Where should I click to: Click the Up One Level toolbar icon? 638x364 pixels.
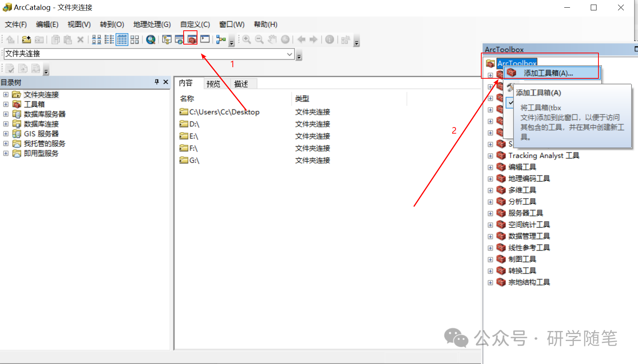(x=11, y=39)
